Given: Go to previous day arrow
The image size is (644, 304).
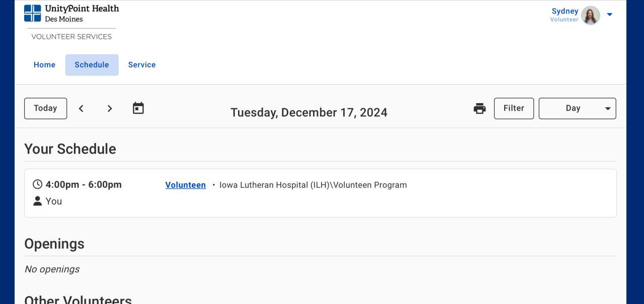Looking at the screenshot, I should [x=81, y=109].
